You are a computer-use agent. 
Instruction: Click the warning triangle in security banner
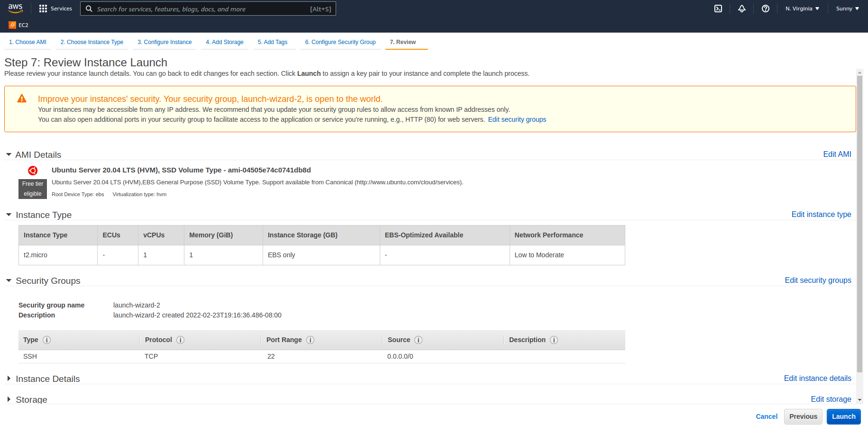[x=21, y=99]
